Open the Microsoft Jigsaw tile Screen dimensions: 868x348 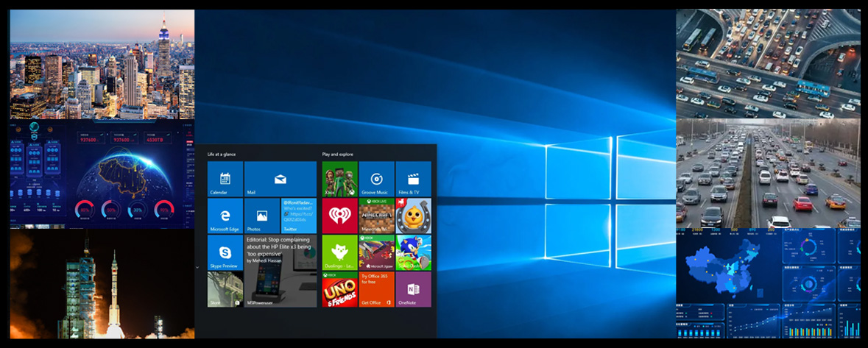tap(376, 252)
